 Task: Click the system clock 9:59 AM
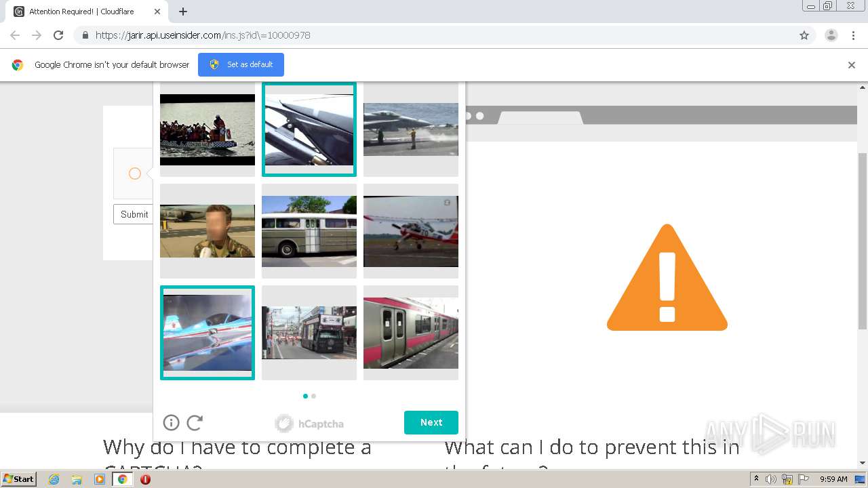click(x=833, y=479)
